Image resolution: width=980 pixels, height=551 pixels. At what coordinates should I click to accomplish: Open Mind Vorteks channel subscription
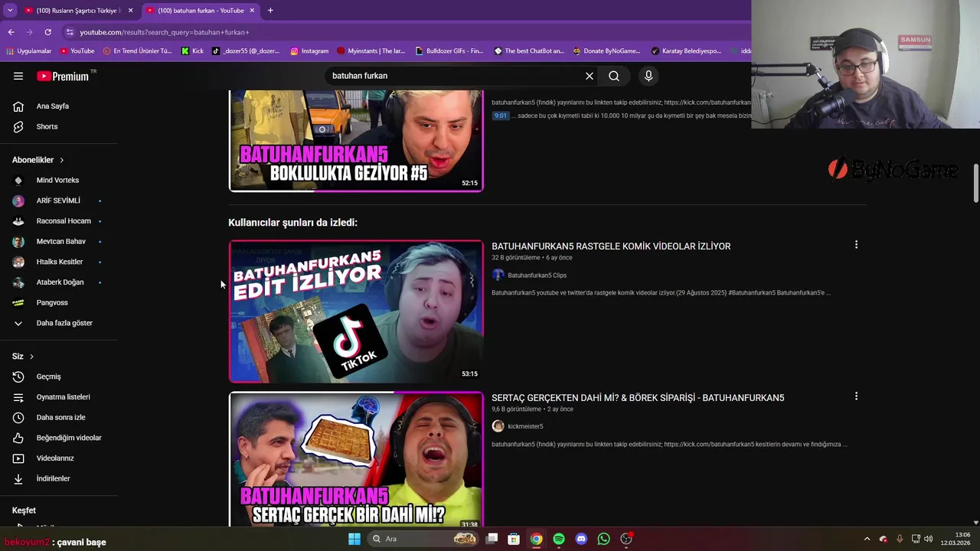59,180
